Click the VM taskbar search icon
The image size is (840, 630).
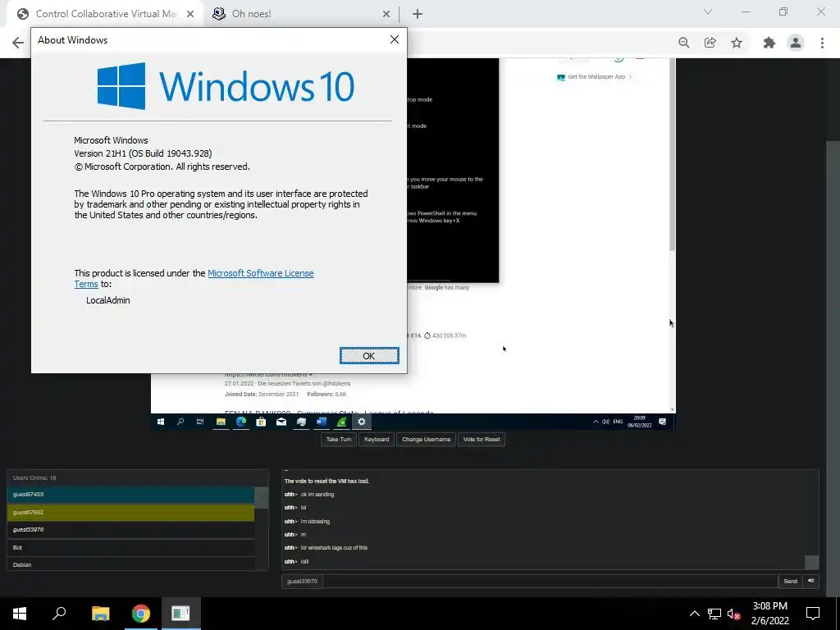tap(180, 422)
